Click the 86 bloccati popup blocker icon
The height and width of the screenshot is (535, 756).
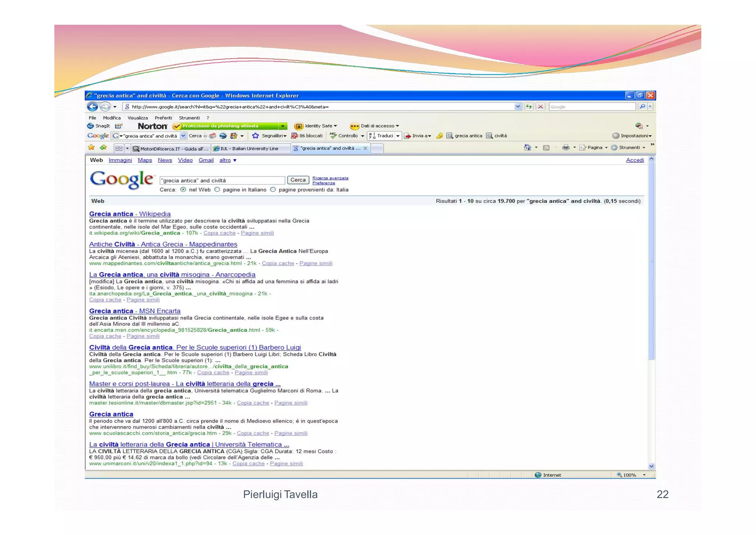[x=294, y=136]
